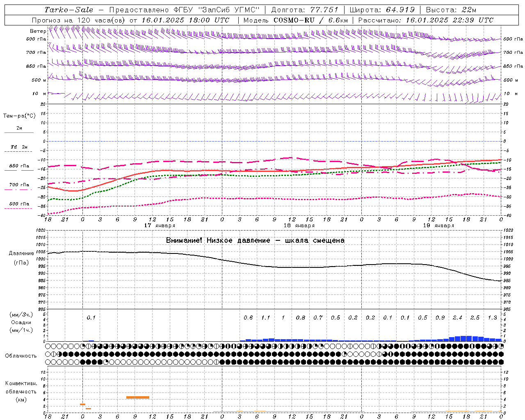Image resolution: width=525 pixels, height=420 pixels.
Task: Click the 0.9 precipitation value
Action: pyautogui.click(x=440, y=318)
